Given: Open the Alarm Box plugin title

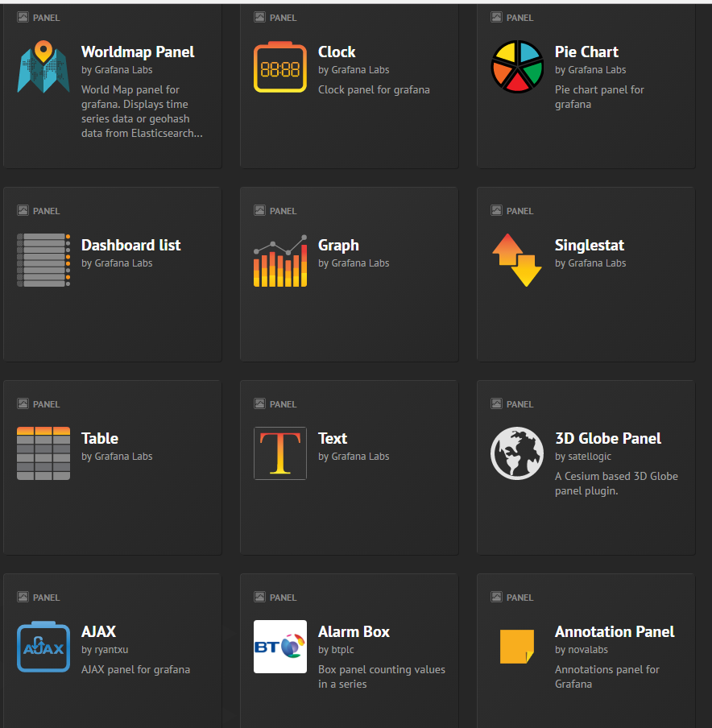Looking at the screenshot, I should pyautogui.click(x=354, y=631).
